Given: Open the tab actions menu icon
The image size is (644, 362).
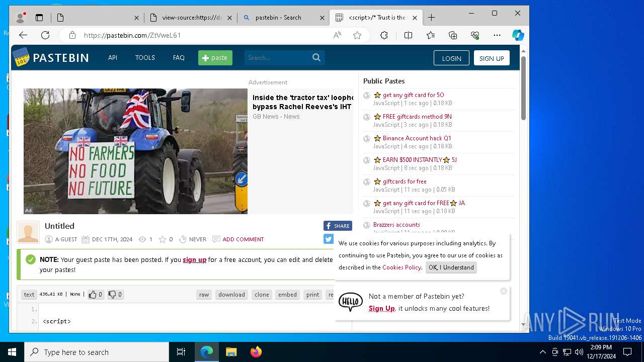Looking at the screenshot, I should pyautogui.click(x=39, y=18).
